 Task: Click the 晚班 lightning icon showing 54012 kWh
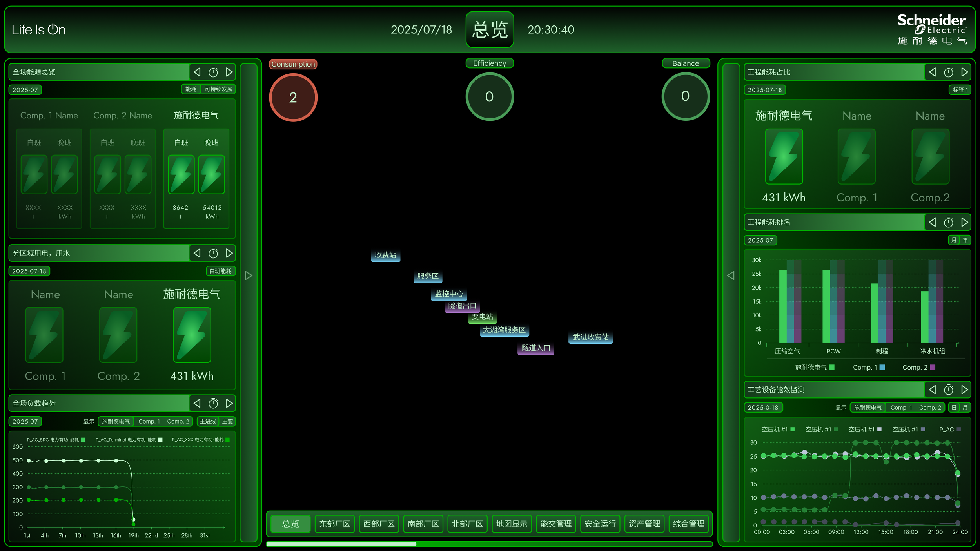tap(212, 174)
